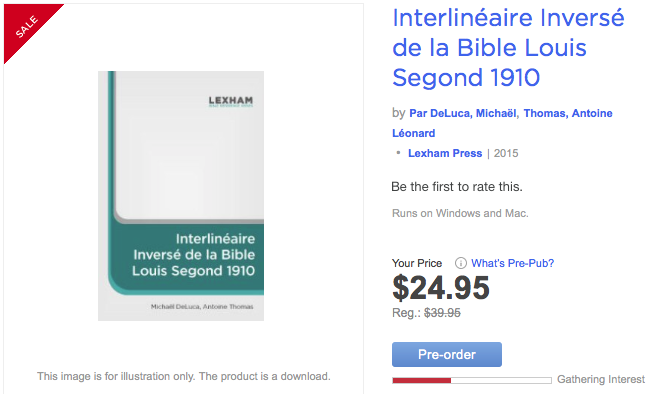Click 'Runs on Windows and Mac' text
The width and height of the screenshot is (669, 394).
460,213
